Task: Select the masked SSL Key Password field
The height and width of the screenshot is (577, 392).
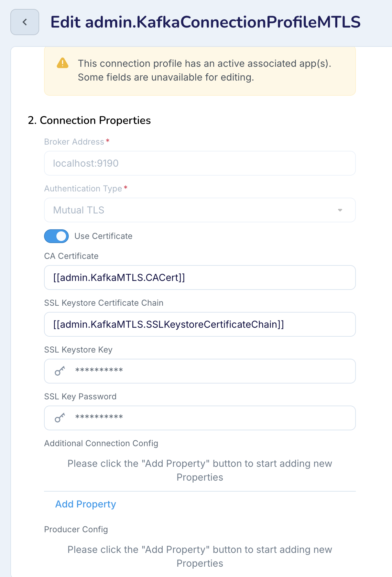Action: pyautogui.click(x=206, y=418)
